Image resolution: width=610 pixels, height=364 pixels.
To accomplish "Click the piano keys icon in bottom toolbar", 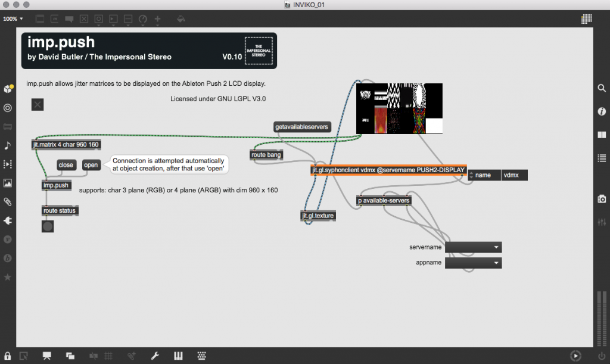I will pyautogui.click(x=178, y=356).
